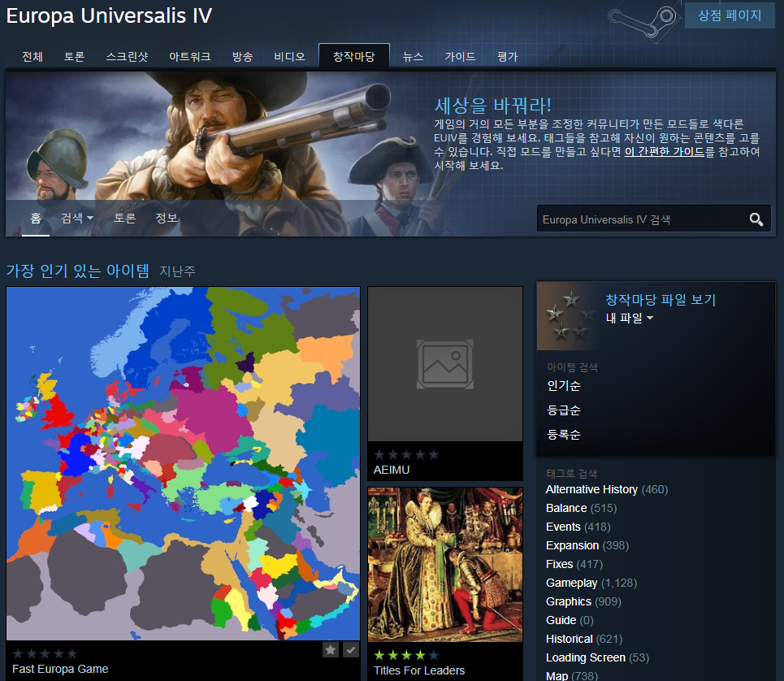Open the 정보 sub-tab
784x681 pixels.
point(166,218)
